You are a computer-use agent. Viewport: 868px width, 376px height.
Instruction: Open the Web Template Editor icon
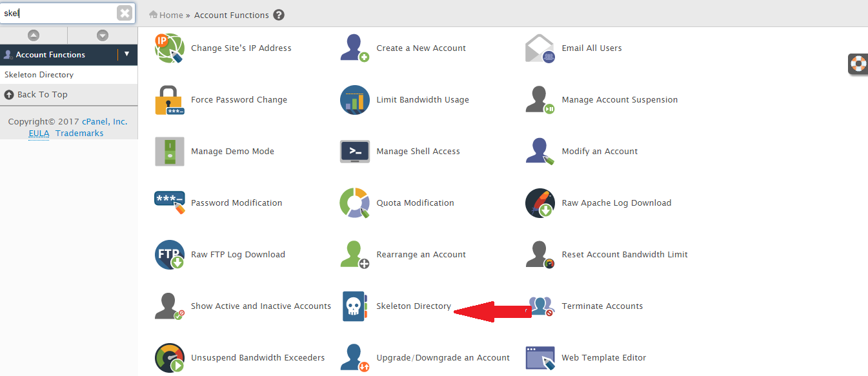(x=540, y=358)
